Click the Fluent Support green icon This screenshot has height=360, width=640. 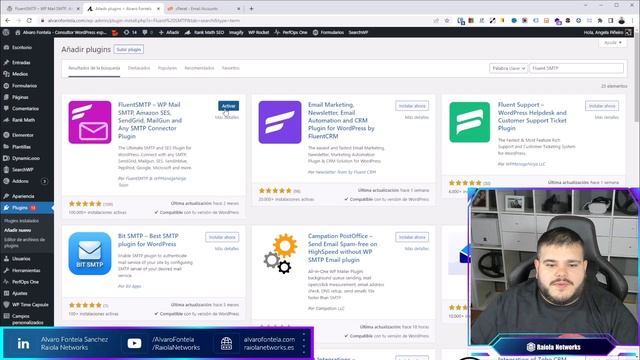469,122
